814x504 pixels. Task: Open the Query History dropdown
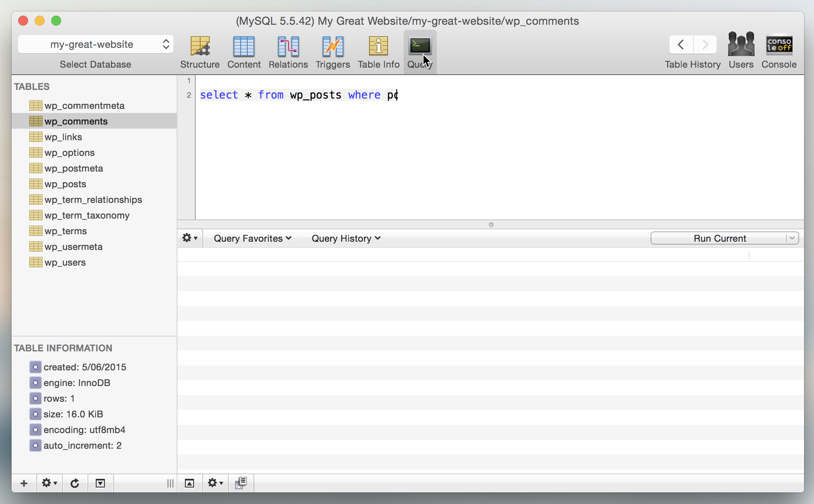click(345, 238)
